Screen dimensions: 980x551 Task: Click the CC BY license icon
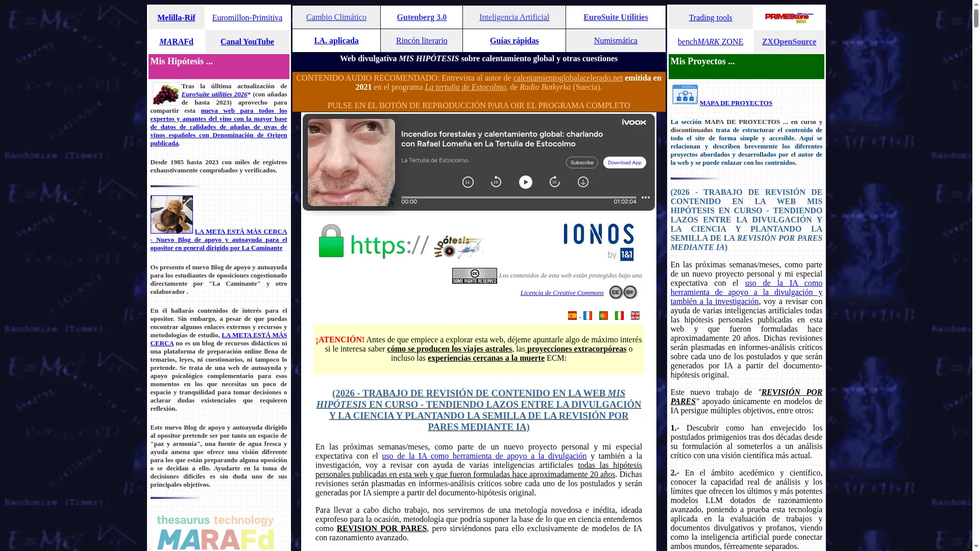coord(623,292)
